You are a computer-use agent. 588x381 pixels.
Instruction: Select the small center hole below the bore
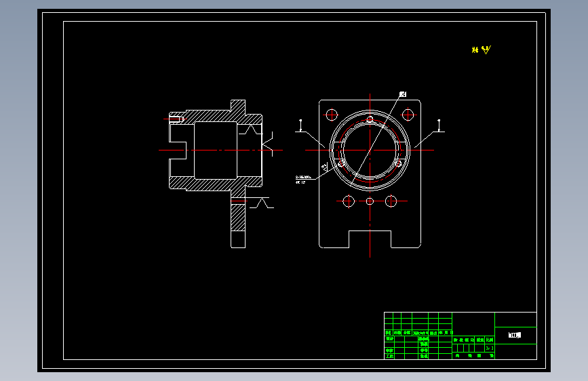point(370,201)
